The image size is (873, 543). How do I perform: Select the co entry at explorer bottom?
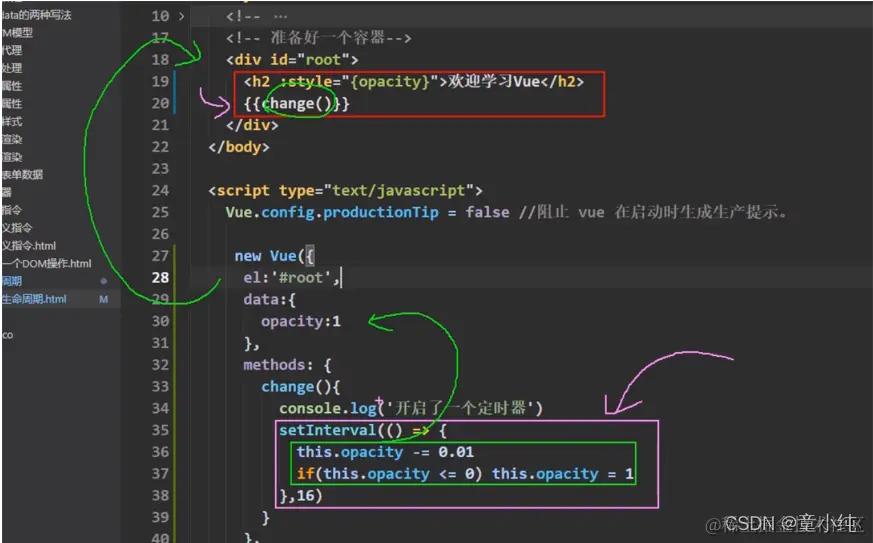pyautogui.click(x=7, y=335)
